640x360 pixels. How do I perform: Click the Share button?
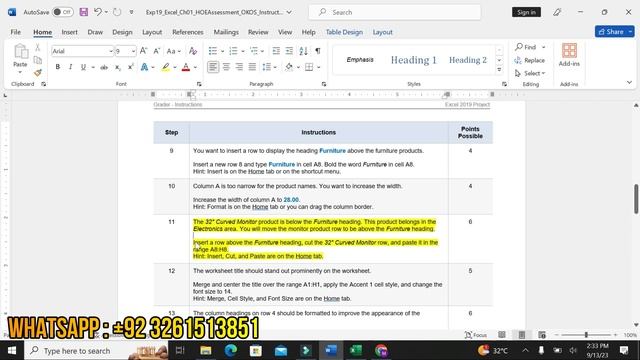coord(611,31)
